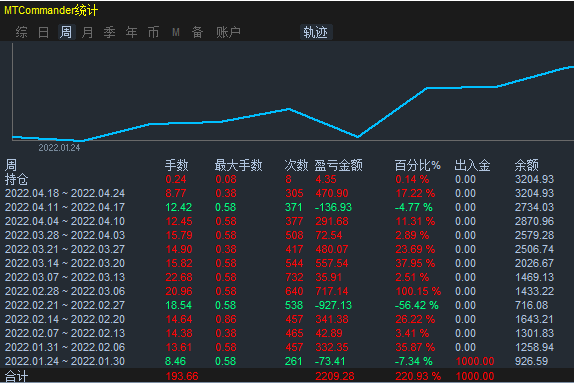Viewport: 574px width, 383px height.
Task: Click profit value 470.90
Action: point(332,193)
